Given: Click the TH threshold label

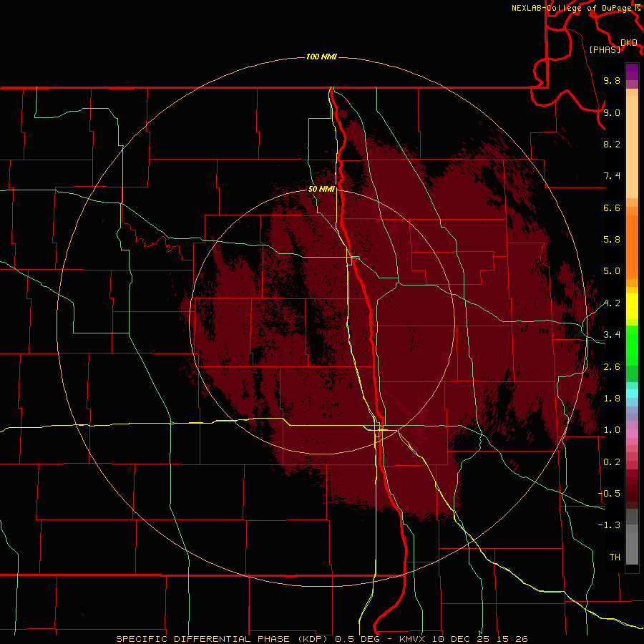Looking at the screenshot, I should coord(615,557).
